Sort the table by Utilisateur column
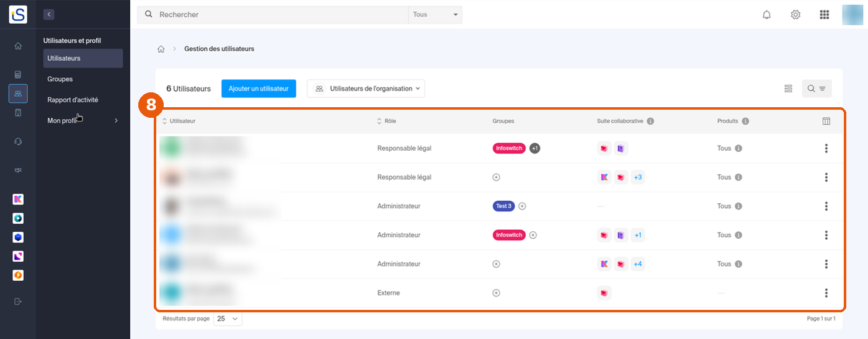Screen dimensions: 868x339 179,121
